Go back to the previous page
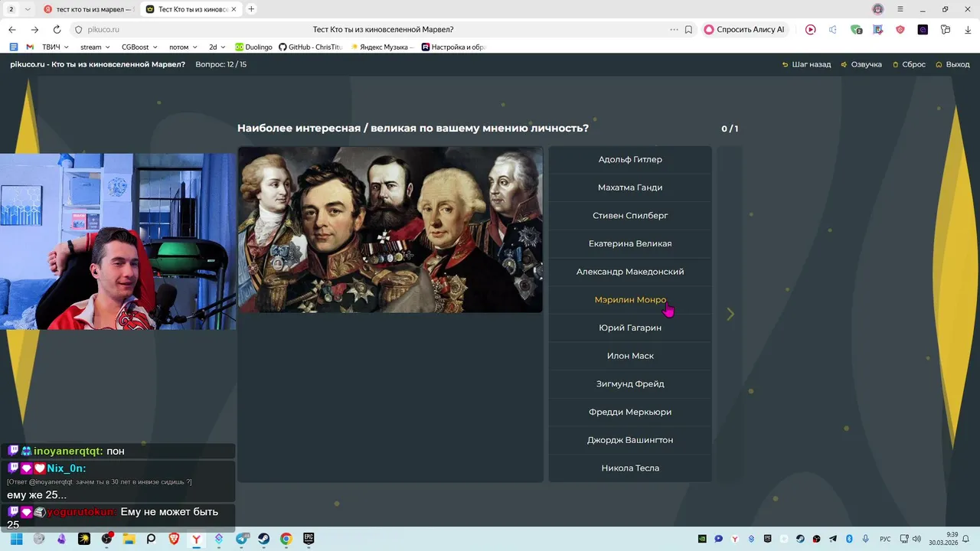This screenshot has width=980, height=551. (x=11, y=30)
